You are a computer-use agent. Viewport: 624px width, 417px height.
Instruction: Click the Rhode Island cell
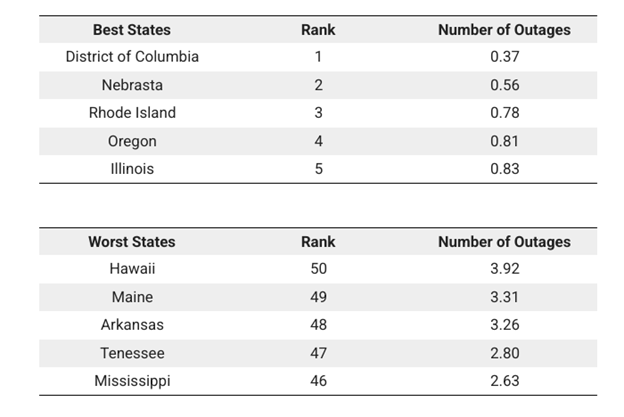click(132, 113)
